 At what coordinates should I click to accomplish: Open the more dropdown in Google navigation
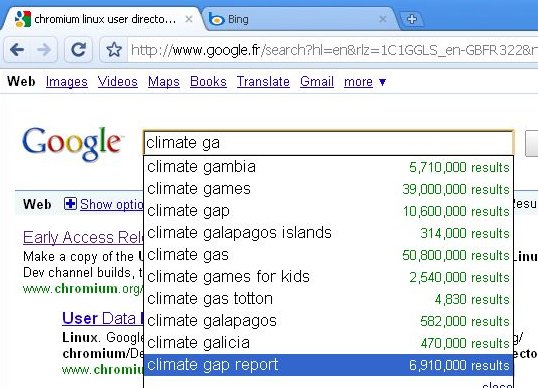pyautogui.click(x=365, y=82)
